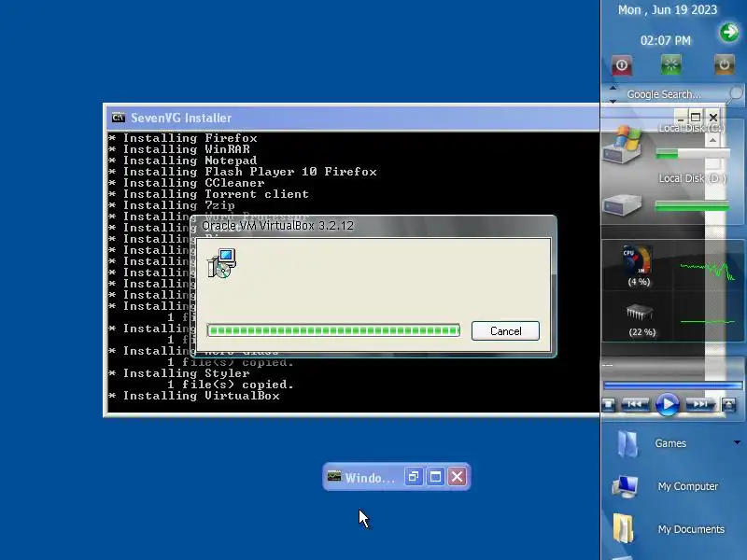Click the Oracle VM VirtualBox 3.2.12 title
Image resolution: width=747 pixels, height=560 pixels.
(277, 226)
